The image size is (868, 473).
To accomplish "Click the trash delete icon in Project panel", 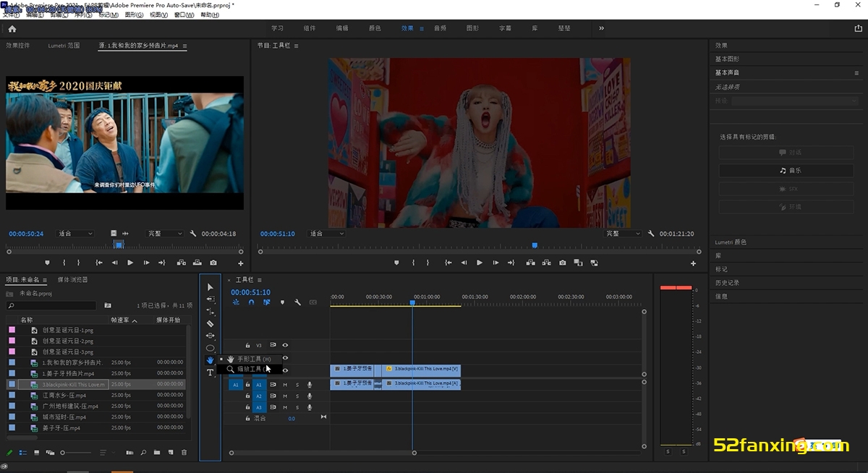I will 184,453.
